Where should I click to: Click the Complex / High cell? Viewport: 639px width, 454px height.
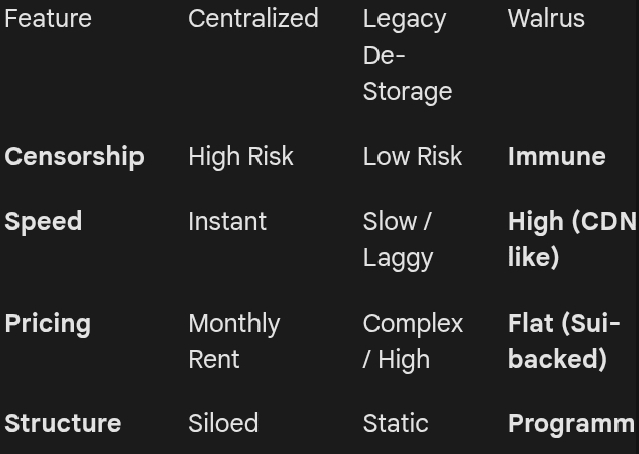[412, 341]
